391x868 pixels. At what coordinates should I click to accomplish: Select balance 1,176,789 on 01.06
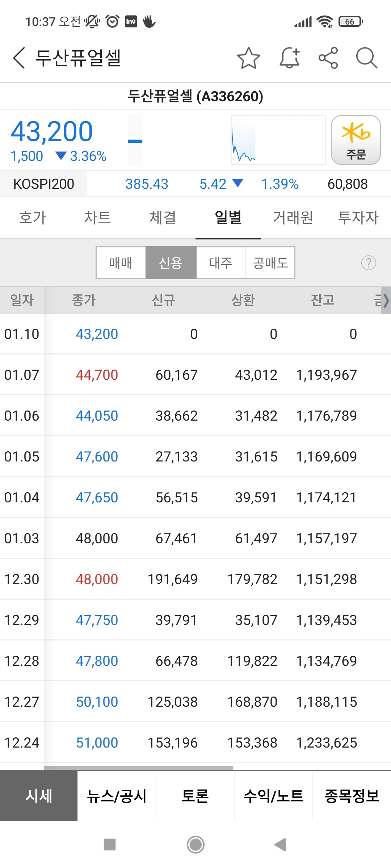pyautogui.click(x=327, y=416)
